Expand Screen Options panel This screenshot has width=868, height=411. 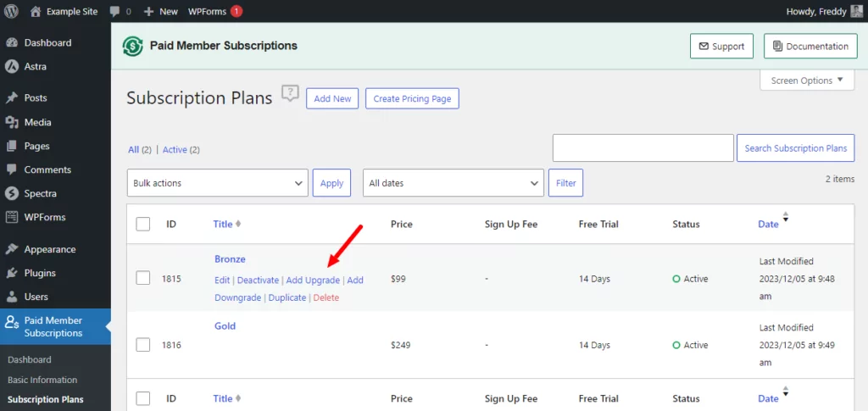pos(807,81)
